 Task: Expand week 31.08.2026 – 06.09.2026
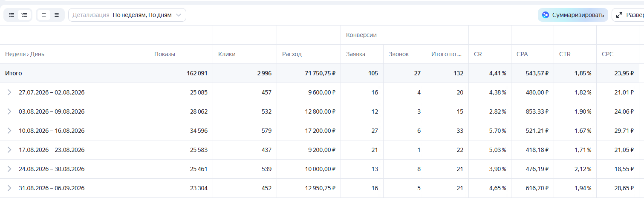[x=9, y=188]
